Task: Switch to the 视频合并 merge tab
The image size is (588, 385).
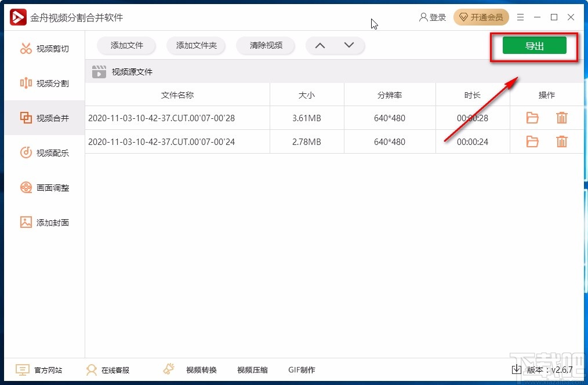Action: click(44, 118)
